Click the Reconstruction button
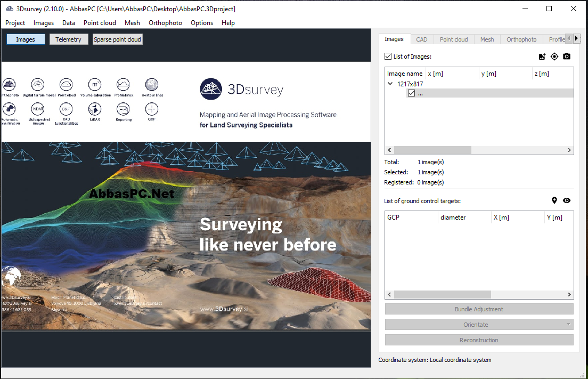588x379 pixels. pos(479,340)
